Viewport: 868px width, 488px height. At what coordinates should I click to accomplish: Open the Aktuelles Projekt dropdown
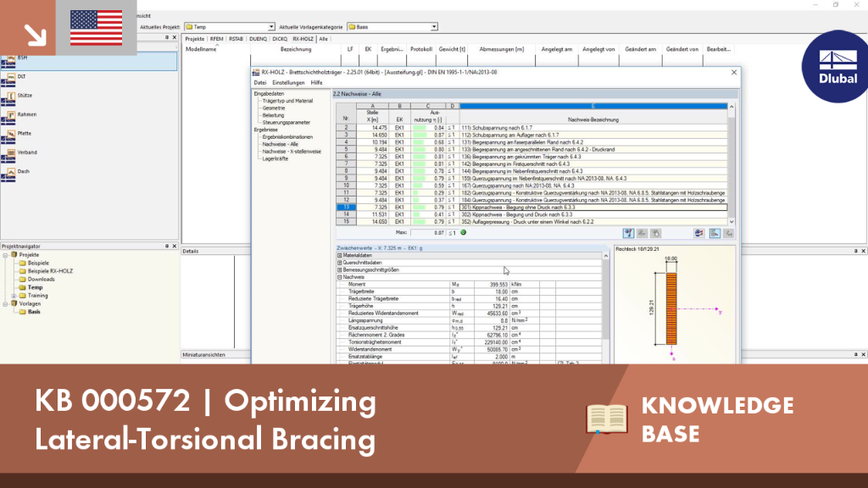pyautogui.click(x=270, y=26)
